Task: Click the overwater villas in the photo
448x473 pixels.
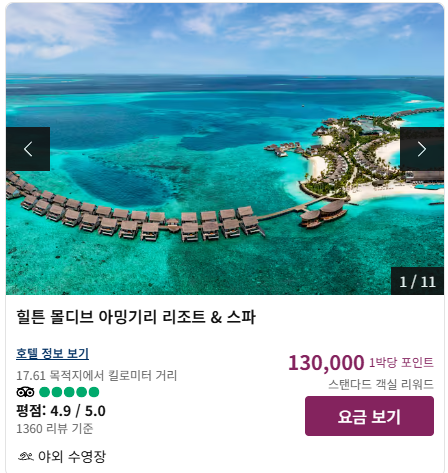Action: click(x=140, y=220)
